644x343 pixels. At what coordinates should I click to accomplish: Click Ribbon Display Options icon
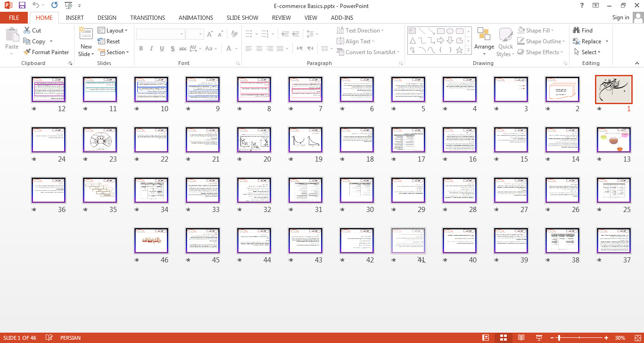click(596, 5)
